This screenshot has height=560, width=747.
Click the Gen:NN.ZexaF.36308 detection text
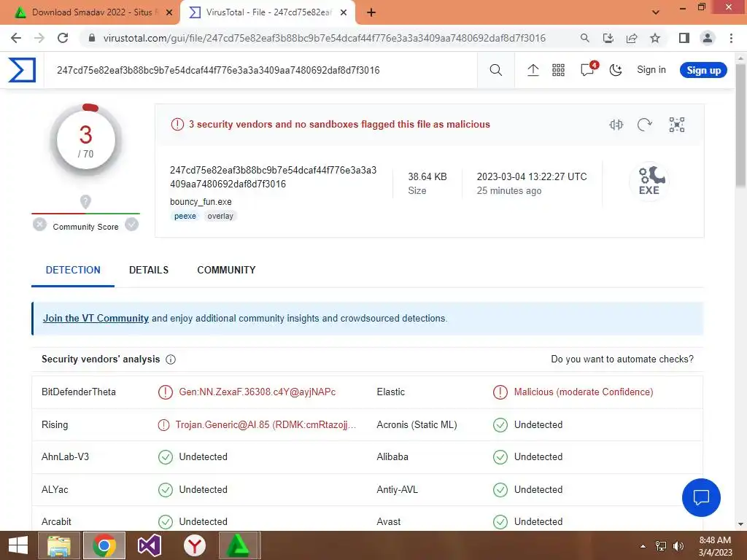tap(258, 392)
